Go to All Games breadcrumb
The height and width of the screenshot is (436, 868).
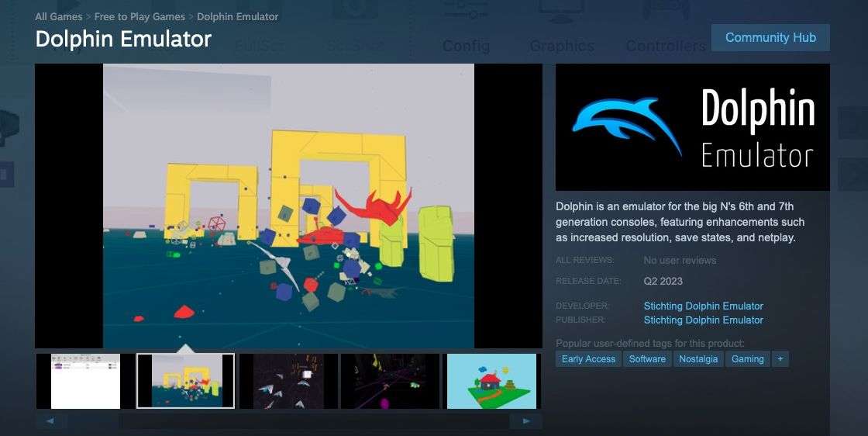click(59, 16)
